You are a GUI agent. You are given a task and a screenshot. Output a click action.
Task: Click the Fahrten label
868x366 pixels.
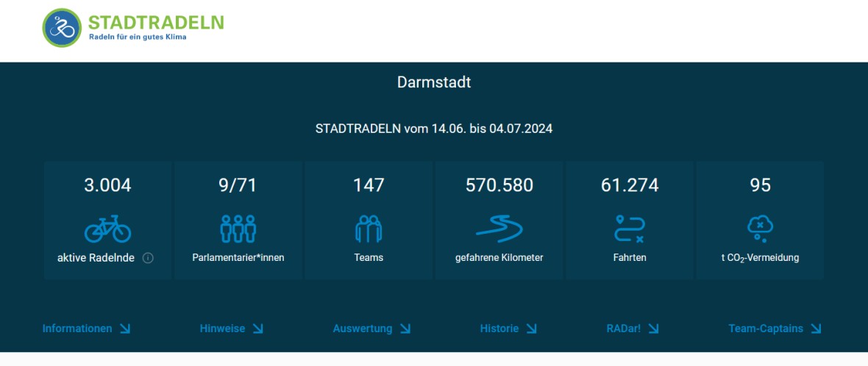tap(630, 258)
